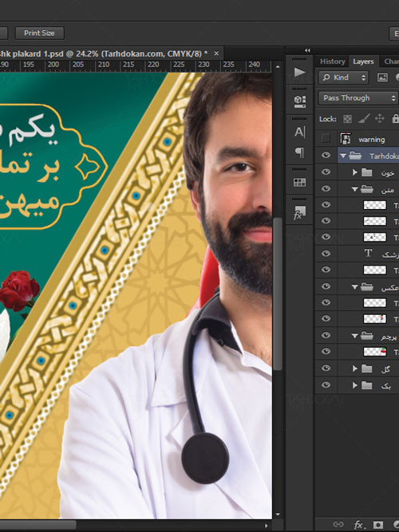Hide the عکس group

coord(326,286)
